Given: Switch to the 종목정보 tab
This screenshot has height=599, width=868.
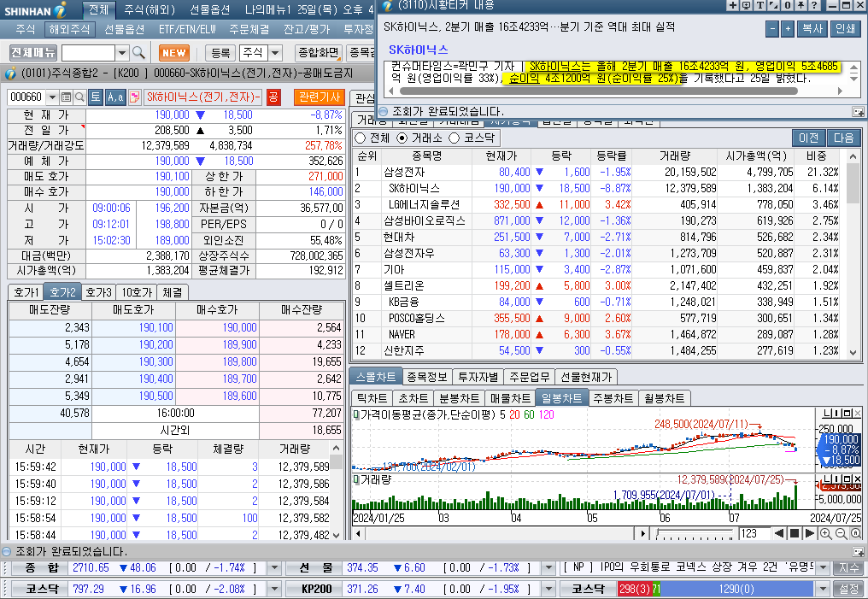Looking at the screenshot, I should (x=427, y=377).
